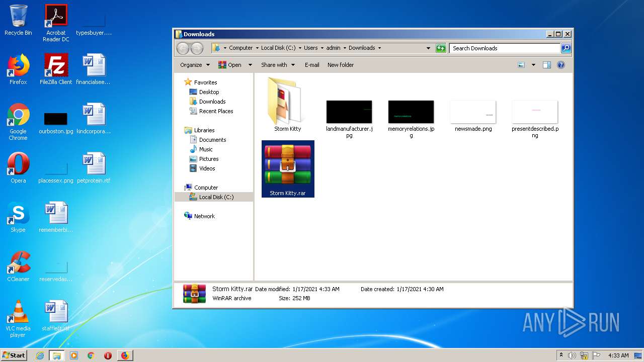644x362 pixels.
Task: Click the Back navigation arrow in Explorer
Action: point(183,48)
